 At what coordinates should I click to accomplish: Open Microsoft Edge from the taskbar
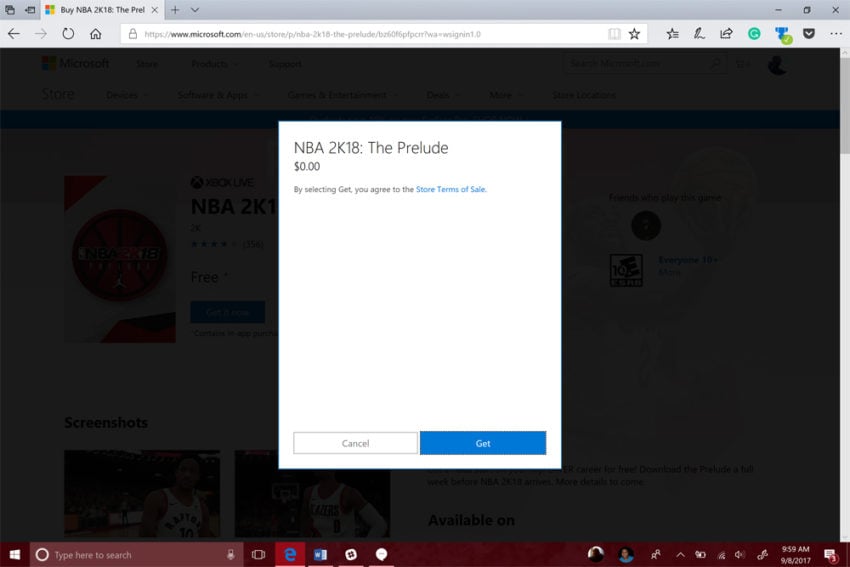(291, 555)
